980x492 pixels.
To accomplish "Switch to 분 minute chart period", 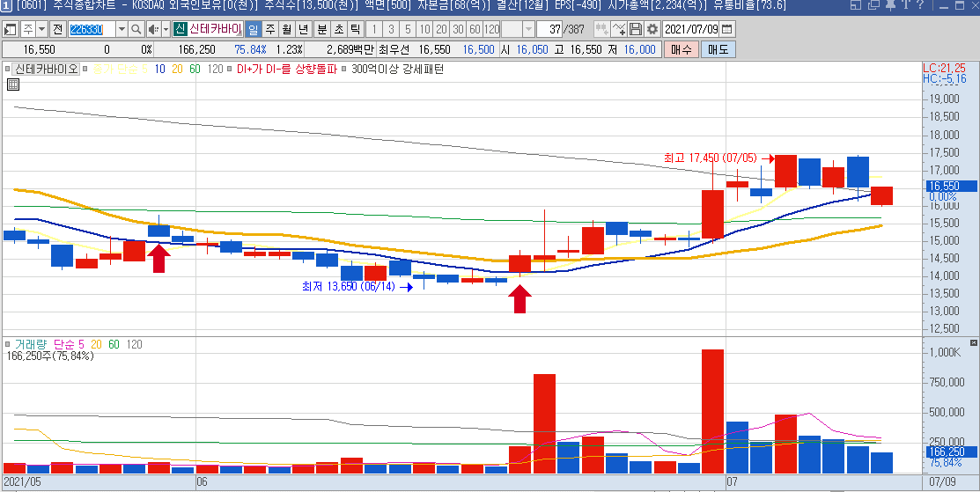I will [322, 29].
